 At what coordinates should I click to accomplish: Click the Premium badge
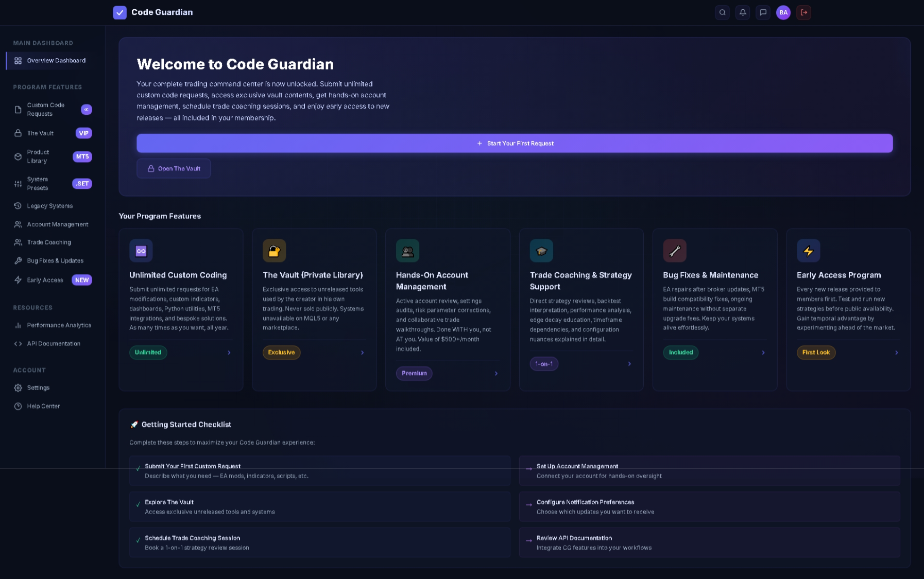point(414,373)
